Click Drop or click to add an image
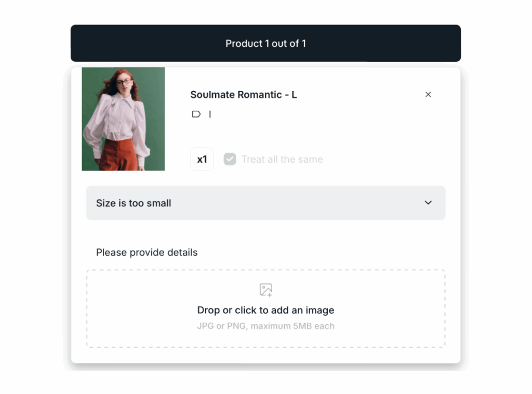Viewport: 532px width, 394px height. (x=265, y=310)
